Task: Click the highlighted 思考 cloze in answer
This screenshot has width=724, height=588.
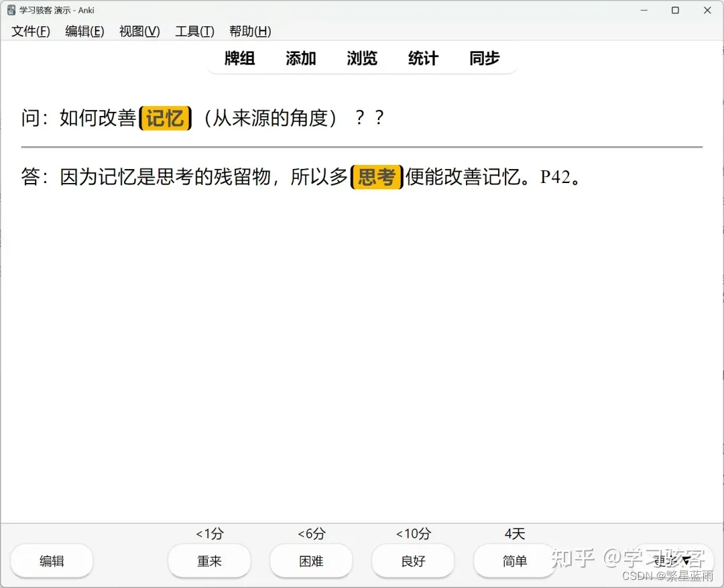Action: [x=377, y=177]
